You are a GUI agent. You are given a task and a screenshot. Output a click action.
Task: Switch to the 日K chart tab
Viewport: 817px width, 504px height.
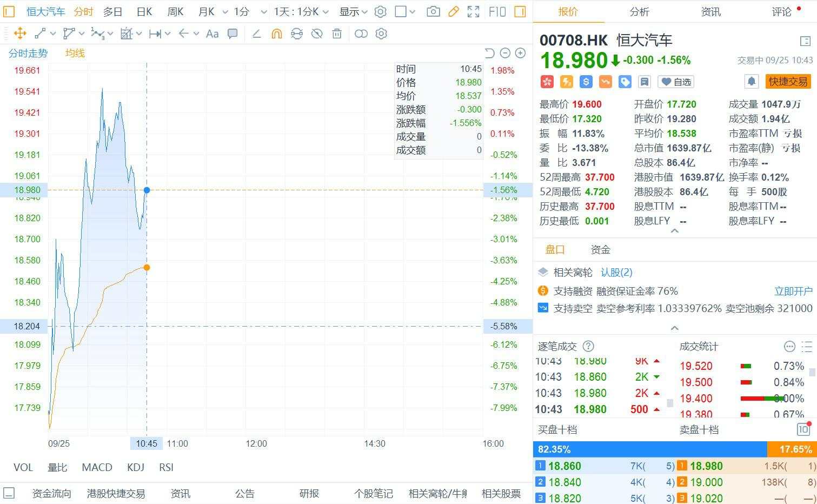[144, 11]
